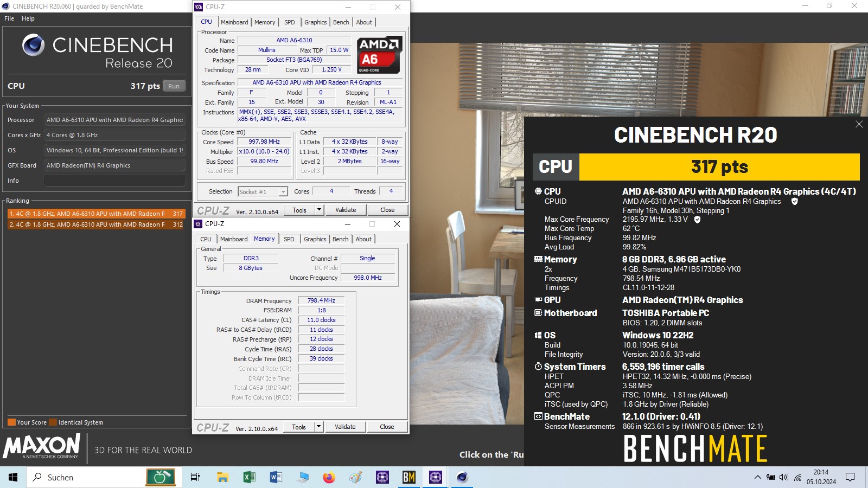Click the Info input field in Cinebench

point(114,181)
